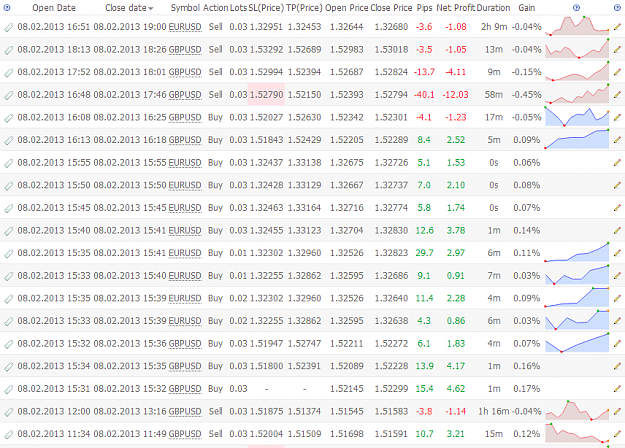Click the pips value -40.1
The image size is (625, 448).
pyautogui.click(x=424, y=95)
